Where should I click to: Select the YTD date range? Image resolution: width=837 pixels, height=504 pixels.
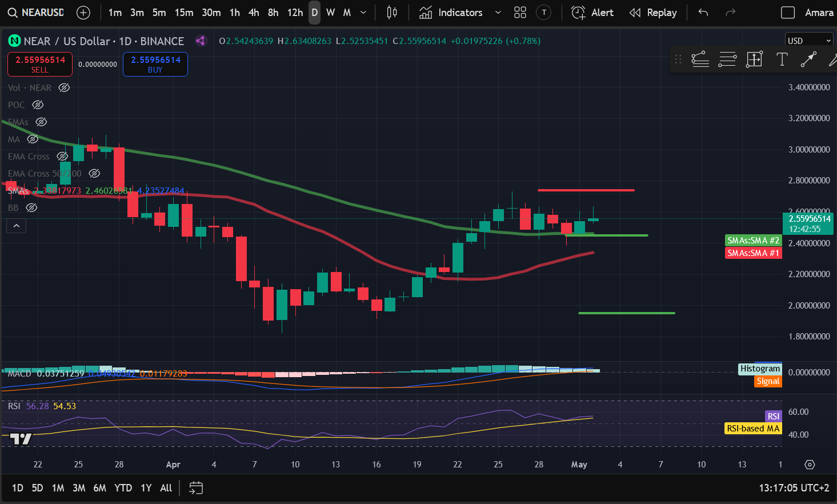(x=123, y=488)
